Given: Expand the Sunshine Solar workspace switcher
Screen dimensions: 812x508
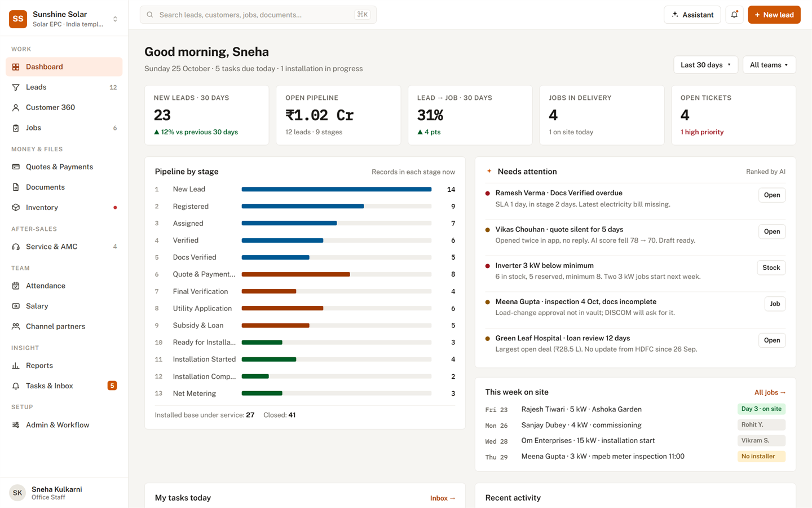Looking at the screenshot, I should 115,19.
